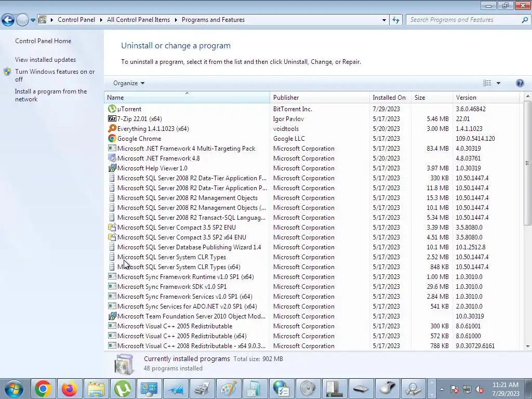Select Microsoft SQL Server Database Publishing Wizard 1.4

[x=312, y=247]
